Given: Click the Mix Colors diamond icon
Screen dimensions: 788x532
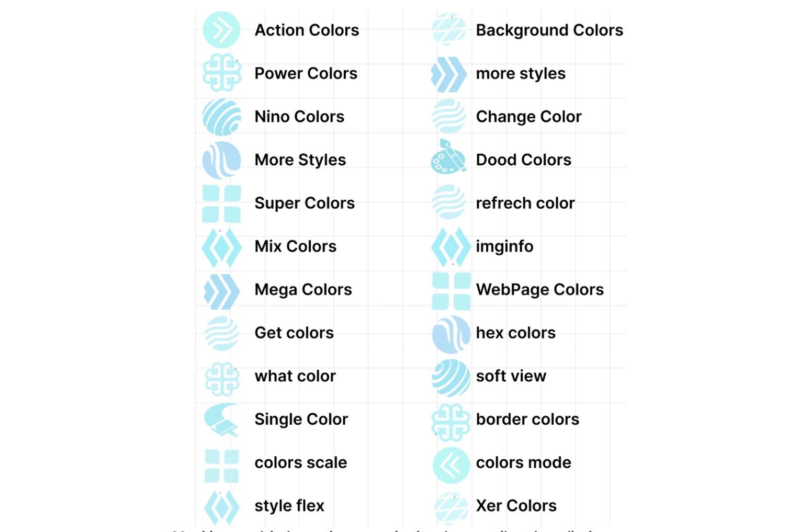Looking at the screenshot, I should pyautogui.click(x=221, y=247).
